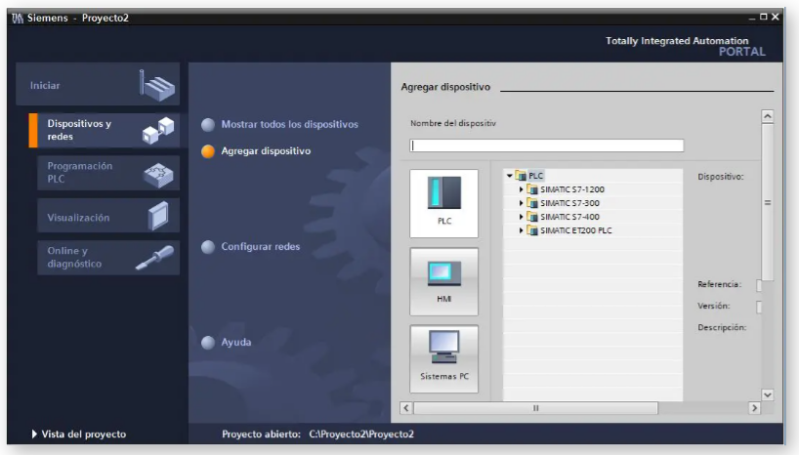Expand the SIMATIC S7-300 node

[x=521, y=203]
